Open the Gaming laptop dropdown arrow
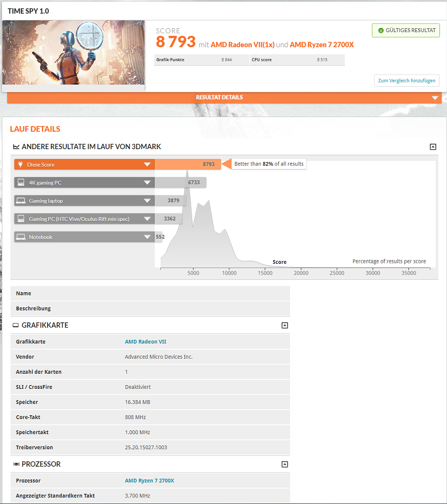Screen dimensions: 447x504 coord(147,201)
